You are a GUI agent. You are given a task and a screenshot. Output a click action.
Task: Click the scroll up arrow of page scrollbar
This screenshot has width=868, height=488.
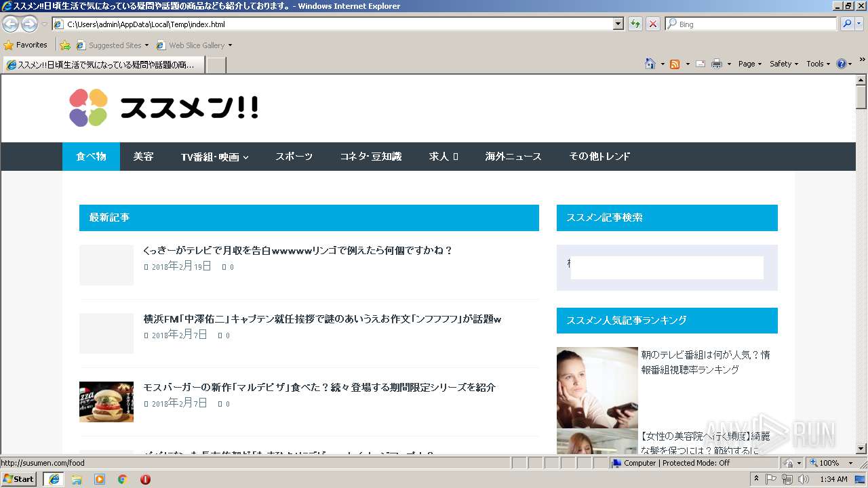point(861,80)
